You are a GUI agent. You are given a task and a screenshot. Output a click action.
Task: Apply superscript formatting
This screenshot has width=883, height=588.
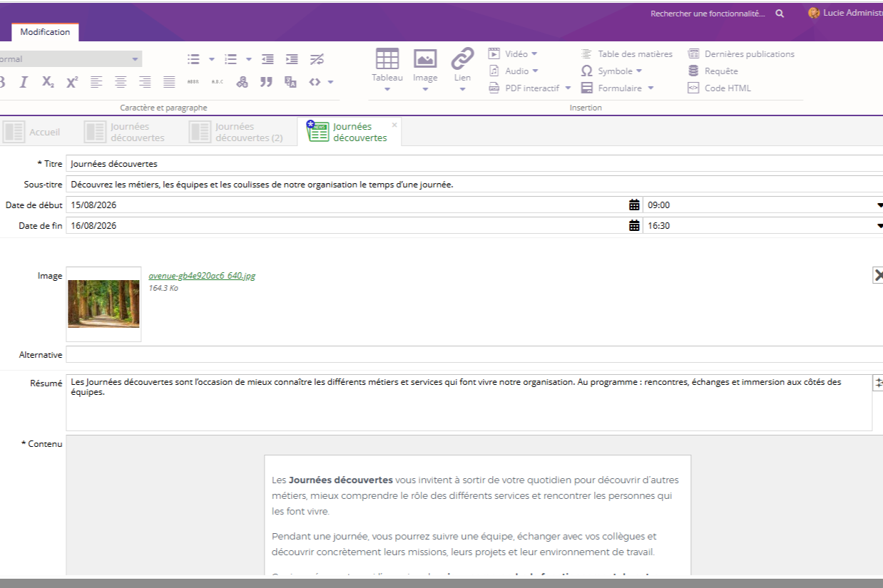click(72, 83)
